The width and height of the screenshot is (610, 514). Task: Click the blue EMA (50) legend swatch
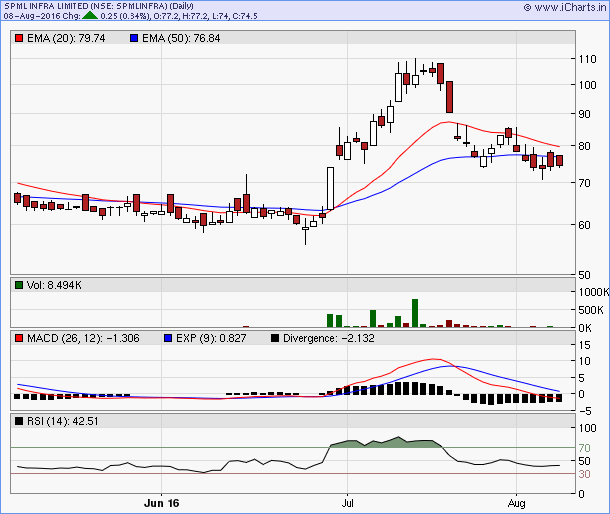click(134, 38)
